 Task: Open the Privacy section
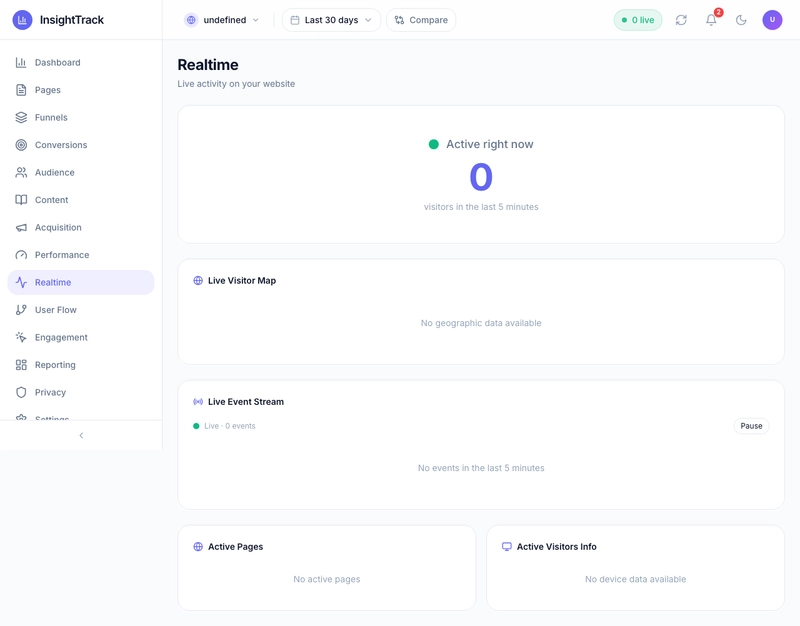point(81,393)
